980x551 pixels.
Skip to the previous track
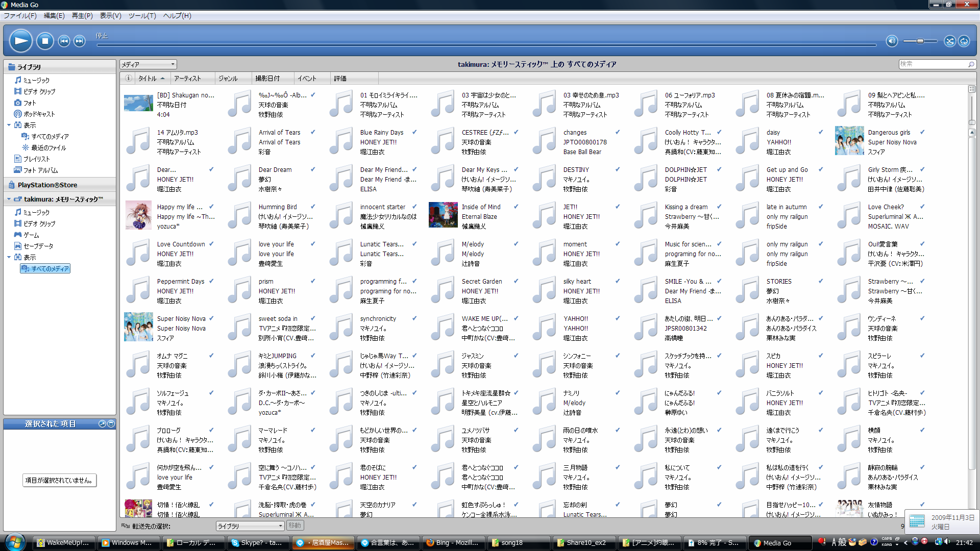click(64, 41)
